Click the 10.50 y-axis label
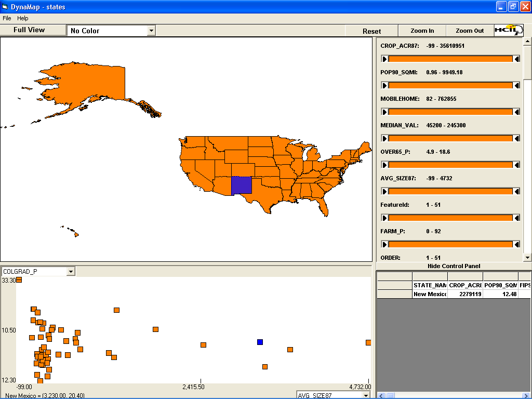 tap(8, 330)
